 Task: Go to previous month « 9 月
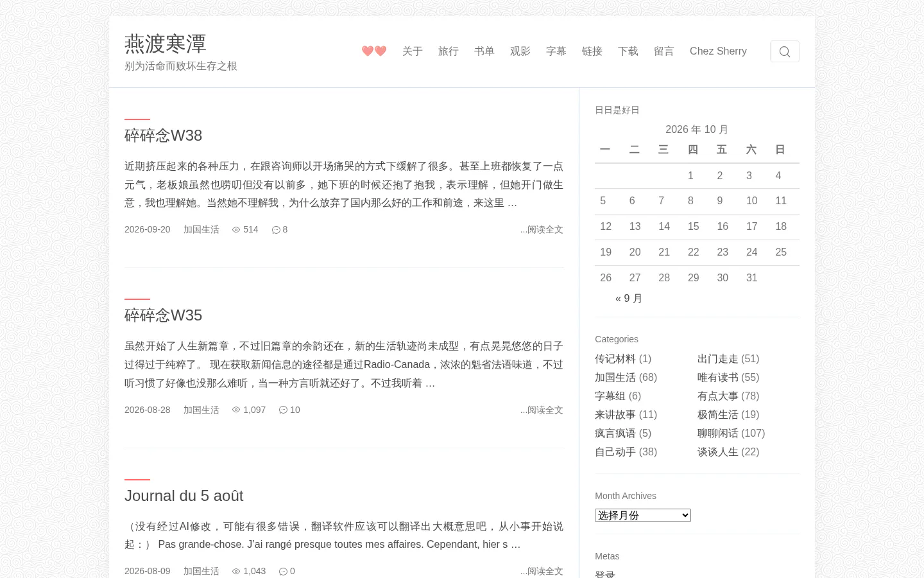(629, 299)
